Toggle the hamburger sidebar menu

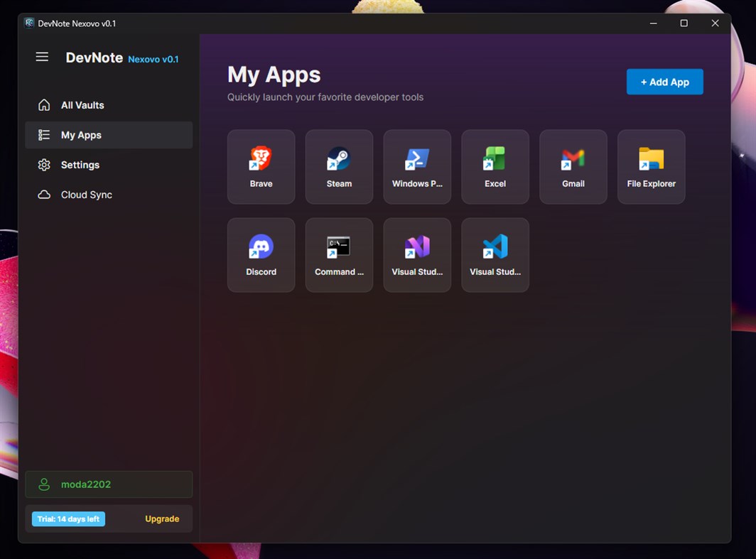coord(42,57)
